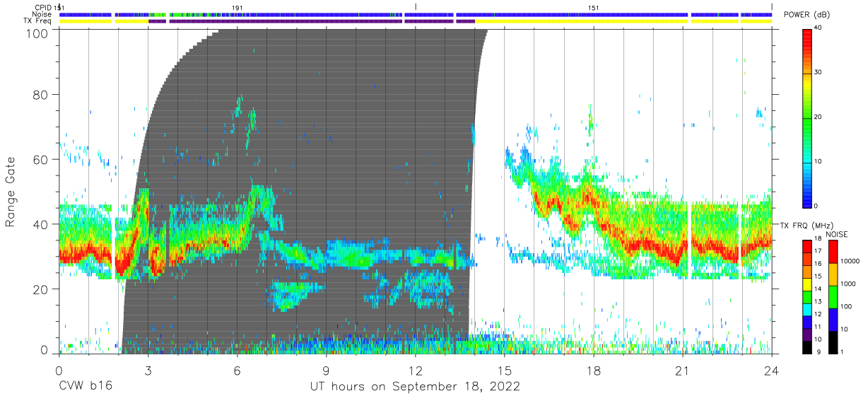Click the Range Gate tick label '80'

(40, 95)
